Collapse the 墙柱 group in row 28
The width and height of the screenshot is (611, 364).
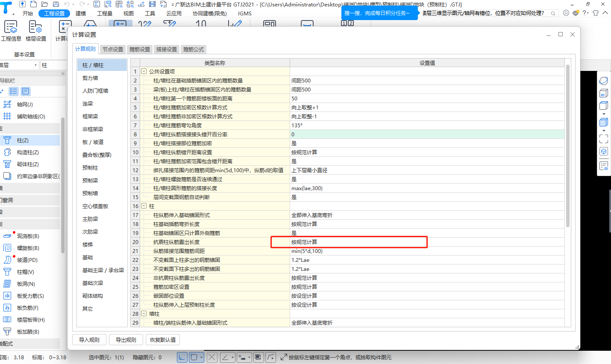[144, 314]
